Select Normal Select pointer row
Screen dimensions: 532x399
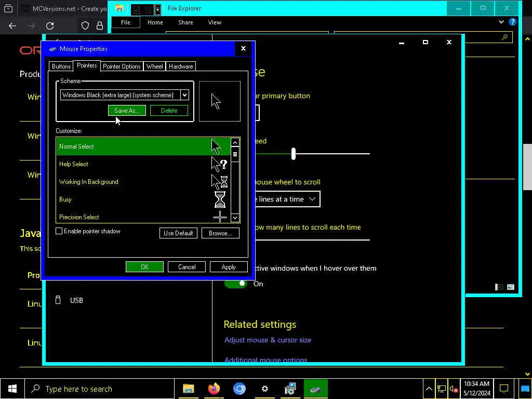(143, 147)
